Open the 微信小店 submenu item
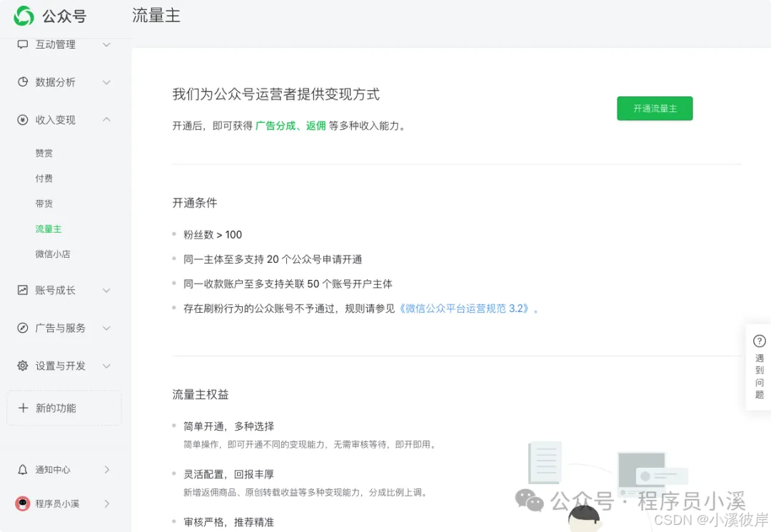The width and height of the screenshot is (771, 532). [53, 254]
